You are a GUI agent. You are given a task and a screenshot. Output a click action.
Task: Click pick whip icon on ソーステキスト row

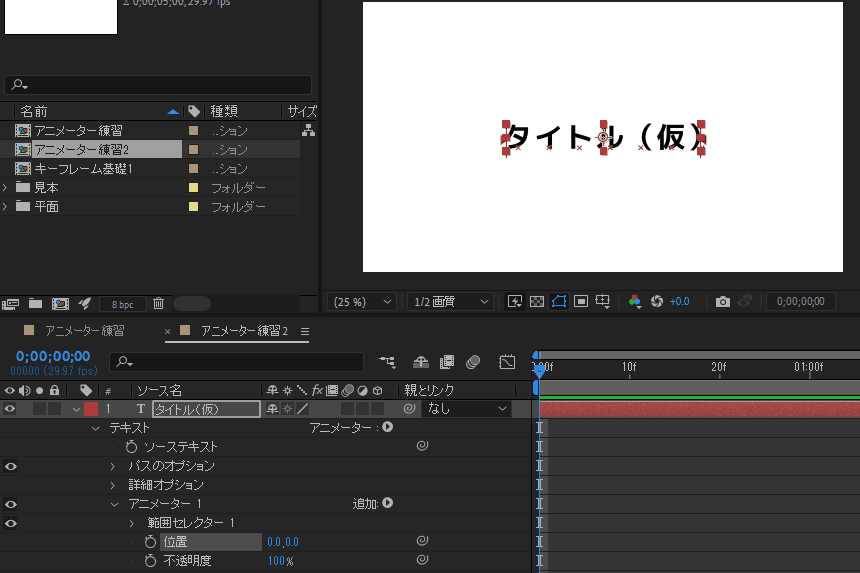point(422,446)
